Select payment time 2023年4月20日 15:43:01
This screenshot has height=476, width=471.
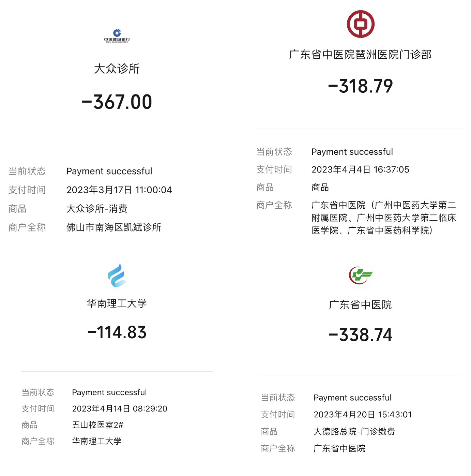[x=363, y=415]
